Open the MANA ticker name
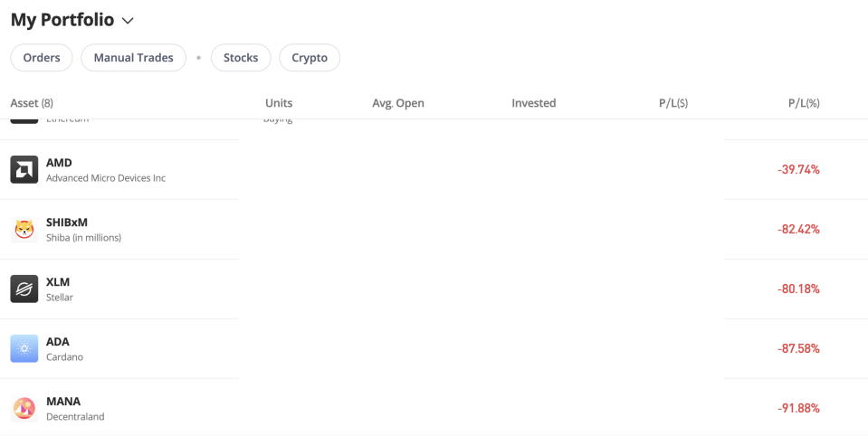The width and height of the screenshot is (868, 436). (x=63, y=402)
